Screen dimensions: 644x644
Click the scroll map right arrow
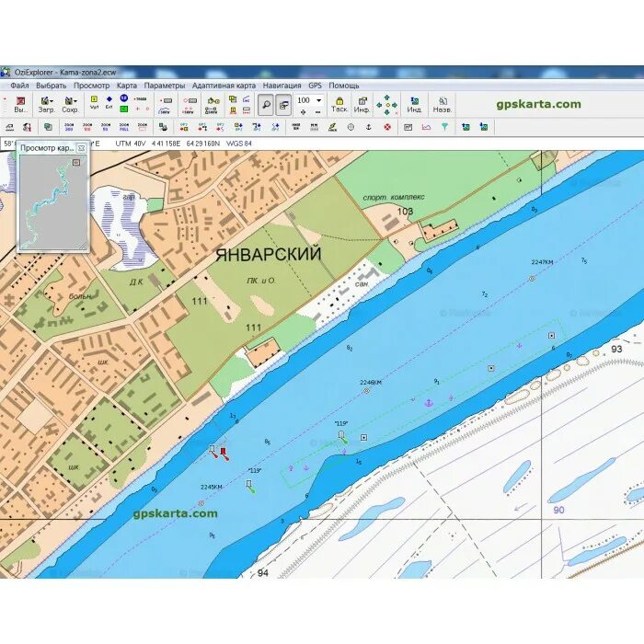click(x=395, y=105)
